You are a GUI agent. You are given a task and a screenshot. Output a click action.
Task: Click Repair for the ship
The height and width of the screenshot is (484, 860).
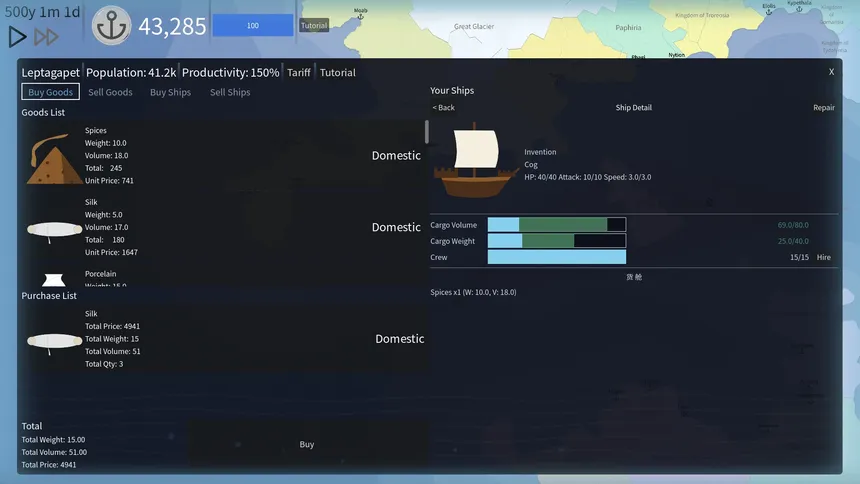(x=824, y=108)
